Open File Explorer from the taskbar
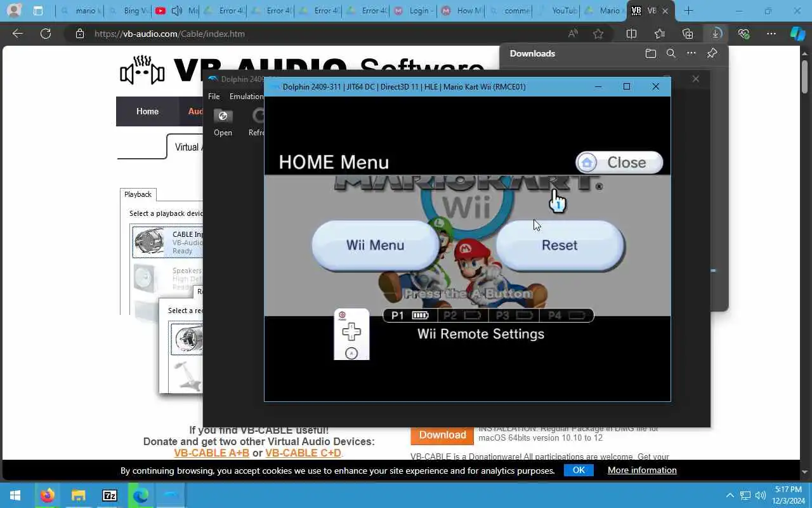This screenshot has height=508, width=812. coord(78,495)
